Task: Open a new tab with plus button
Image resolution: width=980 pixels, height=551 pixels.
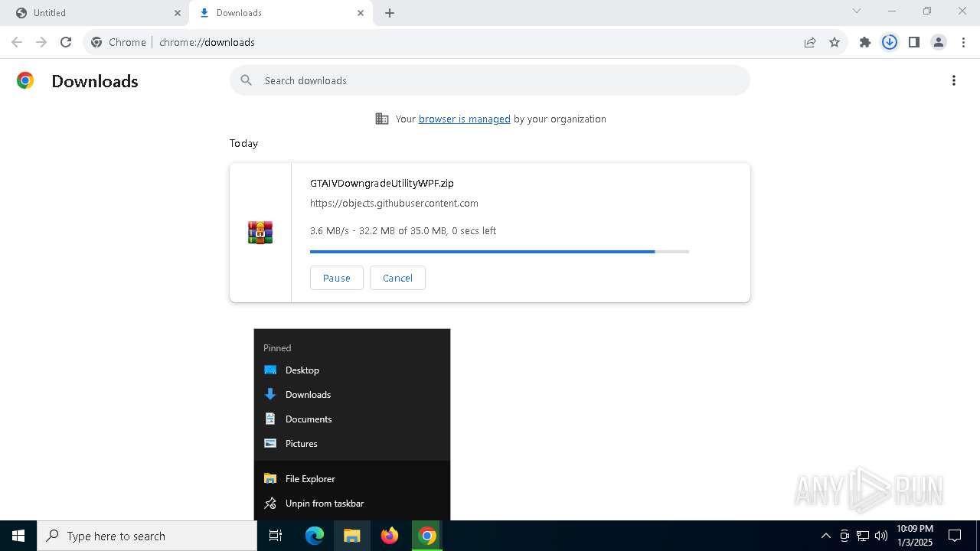Action: (x=390, y=13)
